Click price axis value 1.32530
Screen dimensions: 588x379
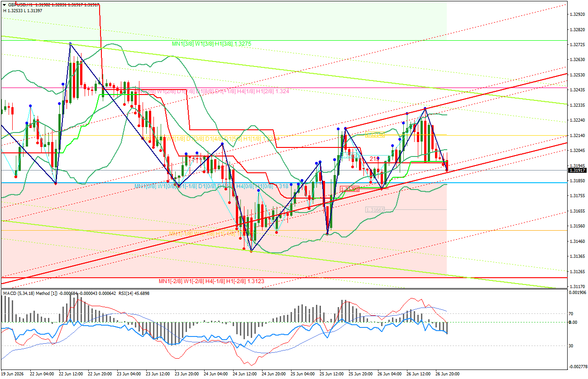click(x=577, y=75)
